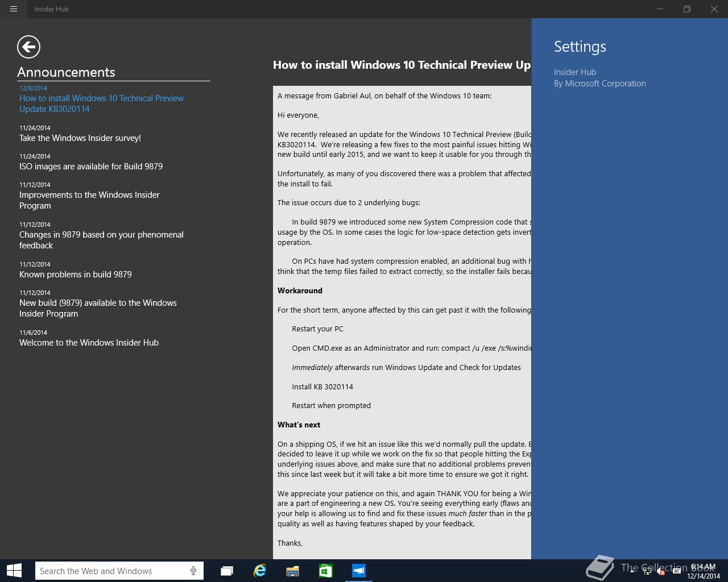This screenshot has height=582, width=728.
Task: Click the Workaround heading in article
Action: [300, 290]
